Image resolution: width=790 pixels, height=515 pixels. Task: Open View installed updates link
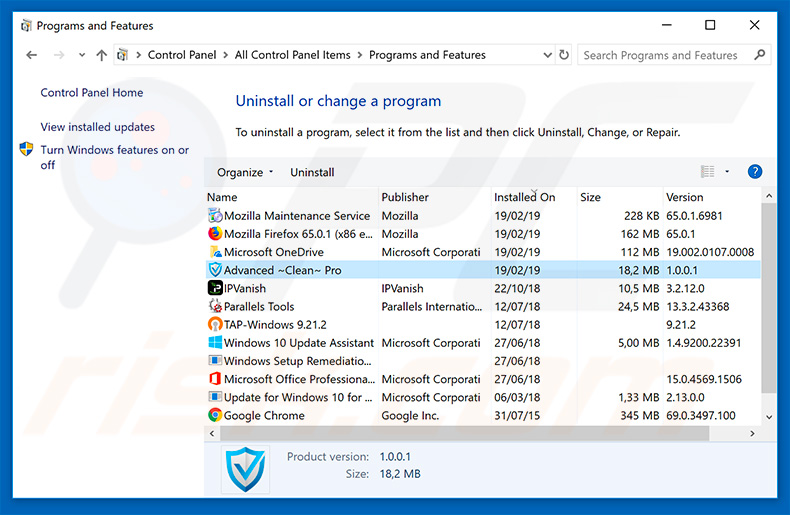click(98, 127)
